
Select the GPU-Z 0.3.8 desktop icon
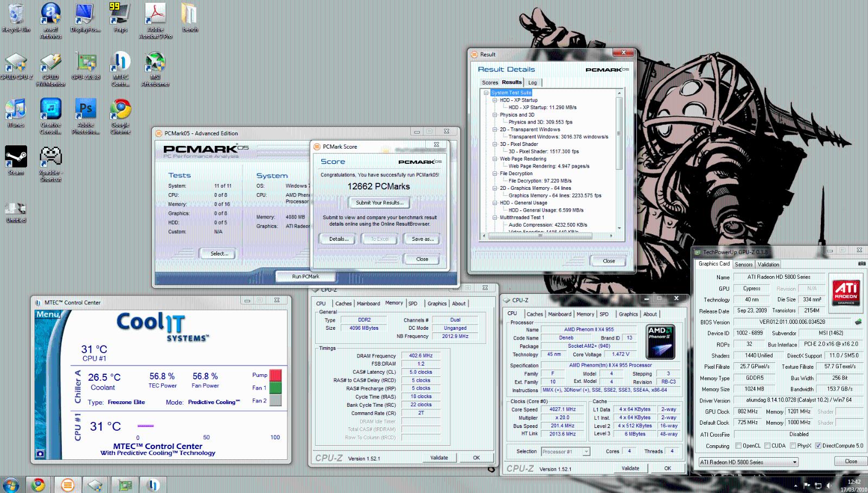[86, 66]
